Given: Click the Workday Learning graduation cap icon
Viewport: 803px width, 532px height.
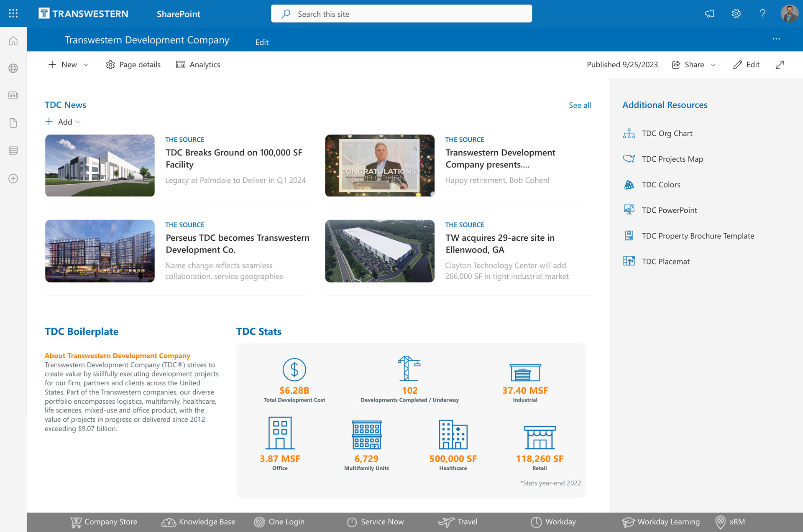Looking at the screenshot, I should pyautogui.click(x=628, y=522).
